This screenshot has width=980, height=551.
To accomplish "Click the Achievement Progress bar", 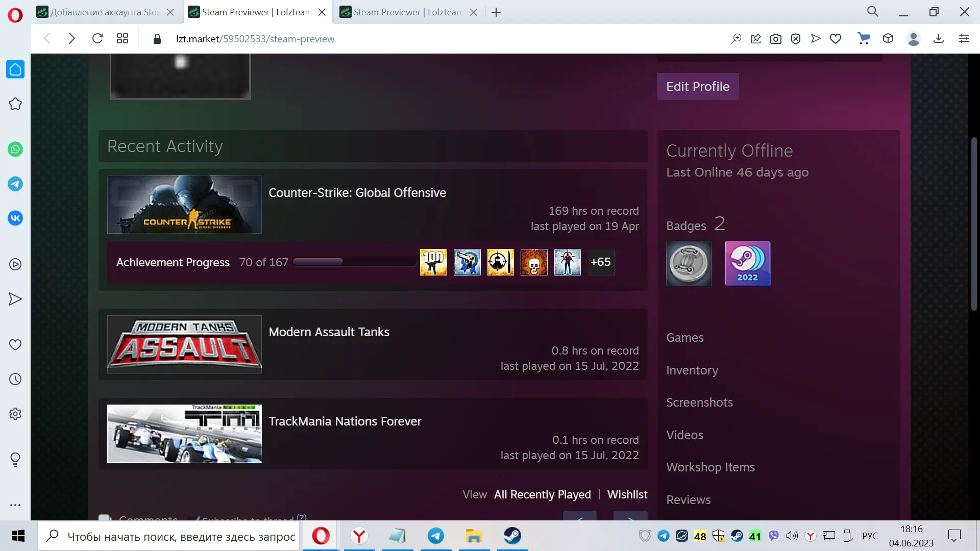I will pos(354,262).
